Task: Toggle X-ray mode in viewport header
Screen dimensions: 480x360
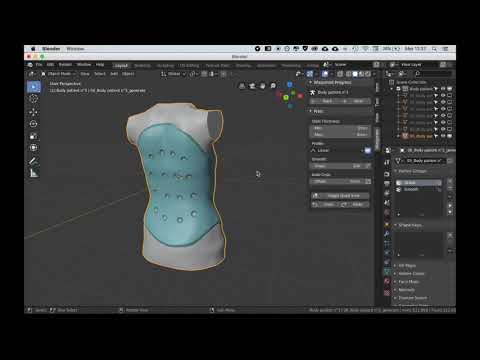Action: 340,74
